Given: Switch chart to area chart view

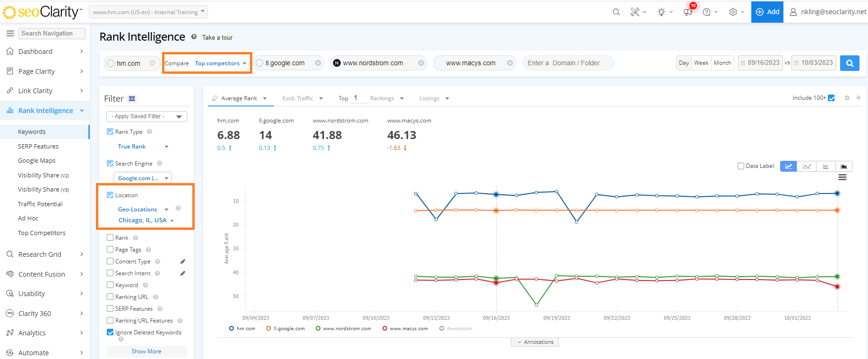Looking at the screenshot, I should (844, 166).
